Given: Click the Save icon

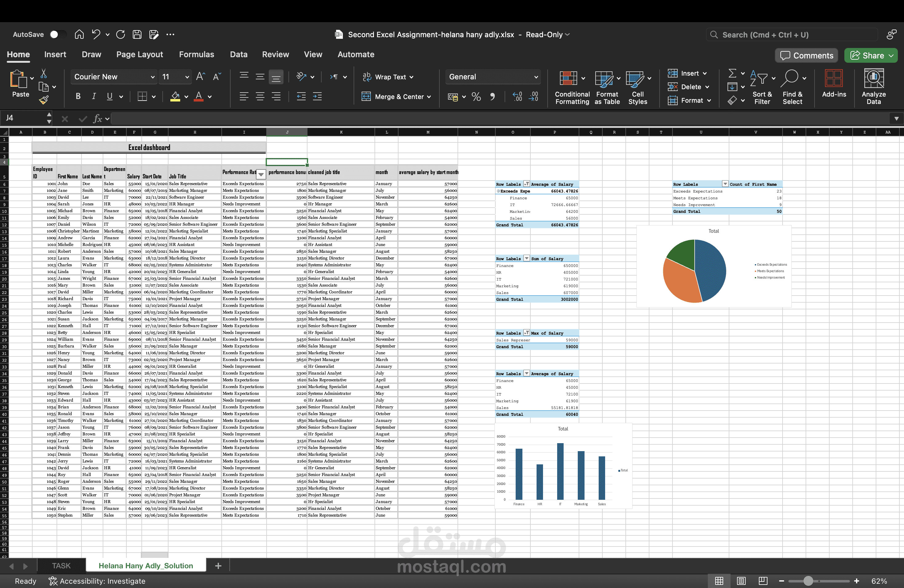Looking at the screenshot, I should click(137, 34).
